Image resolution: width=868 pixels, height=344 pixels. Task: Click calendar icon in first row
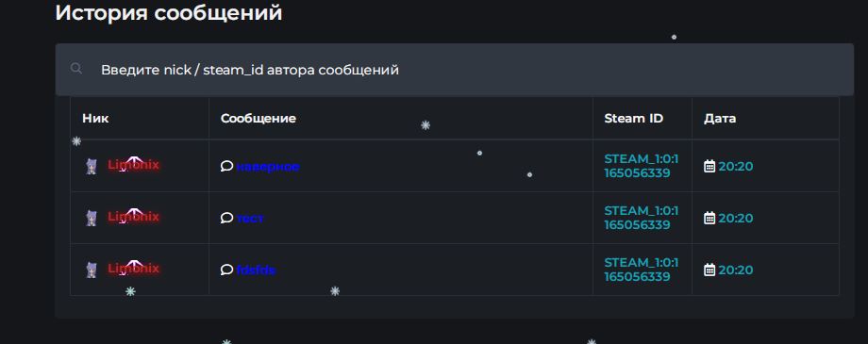pos(709,166)
